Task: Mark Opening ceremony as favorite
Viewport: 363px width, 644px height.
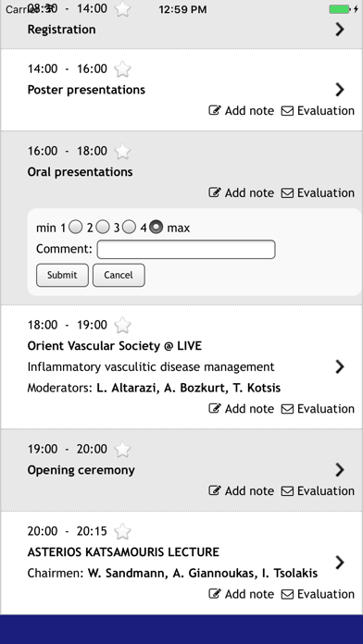Action: (x=122, y=449)
